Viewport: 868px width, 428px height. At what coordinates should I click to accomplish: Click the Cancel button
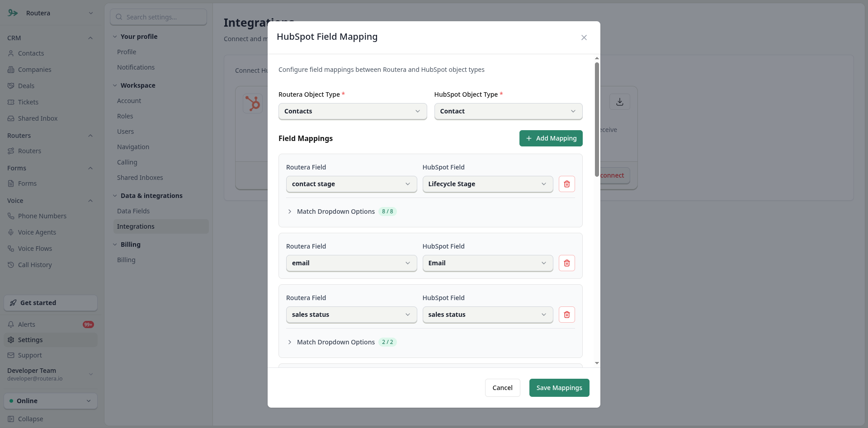tap(502, 388)
